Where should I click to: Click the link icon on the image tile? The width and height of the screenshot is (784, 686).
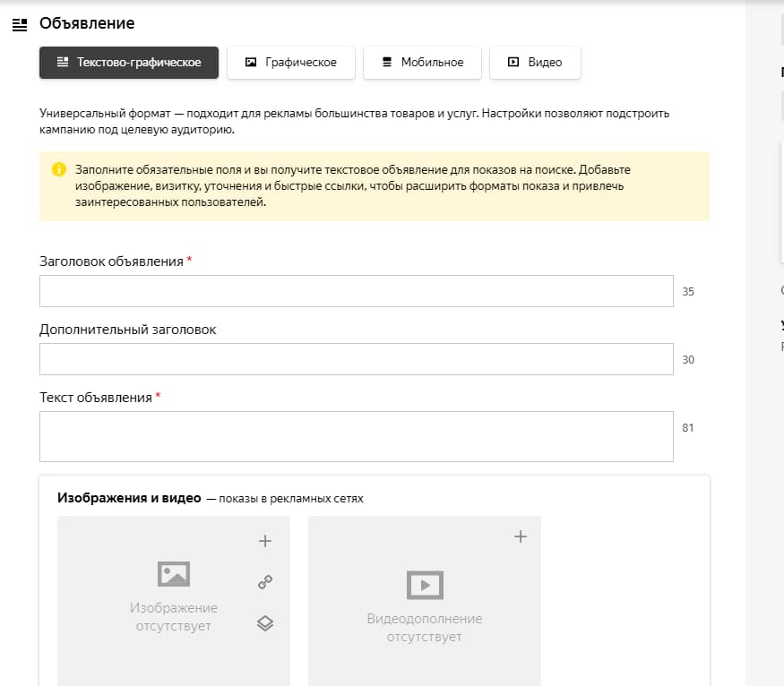tap(264, 582)
